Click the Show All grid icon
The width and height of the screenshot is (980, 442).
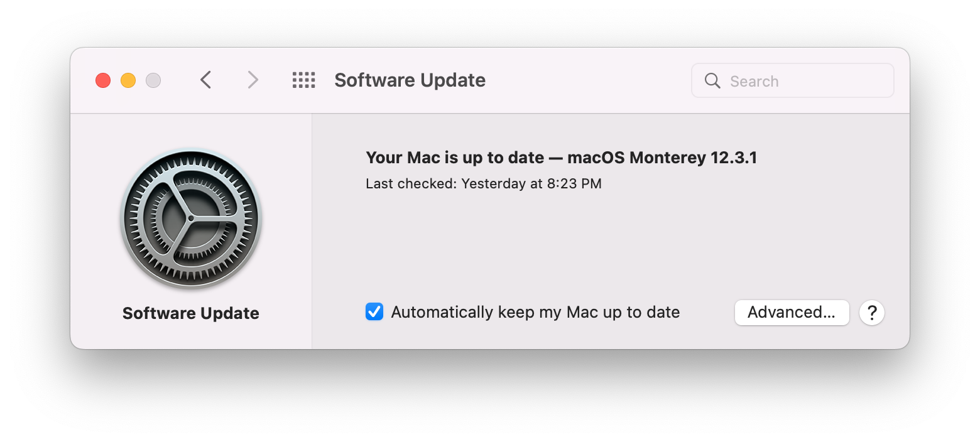(303, 80)
